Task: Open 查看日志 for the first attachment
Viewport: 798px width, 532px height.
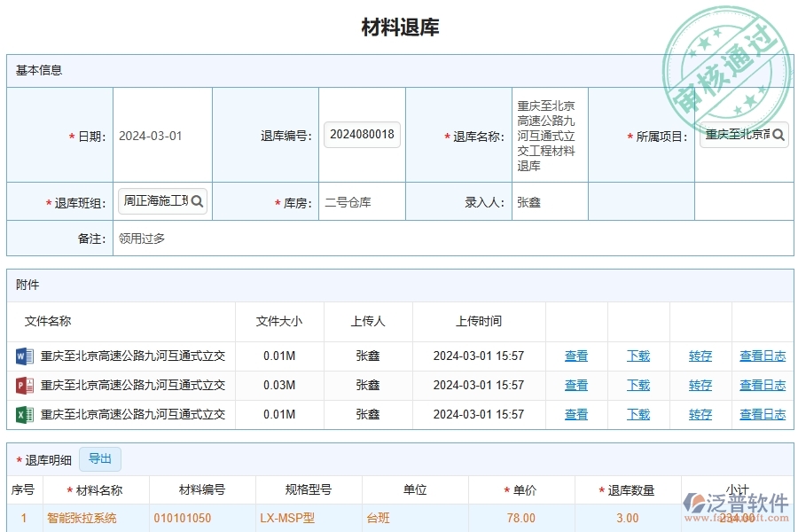Action: tap(761, 356)
